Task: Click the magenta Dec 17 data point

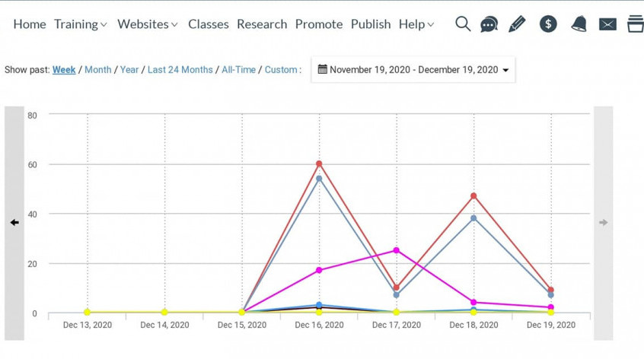Action: (397, 250)
